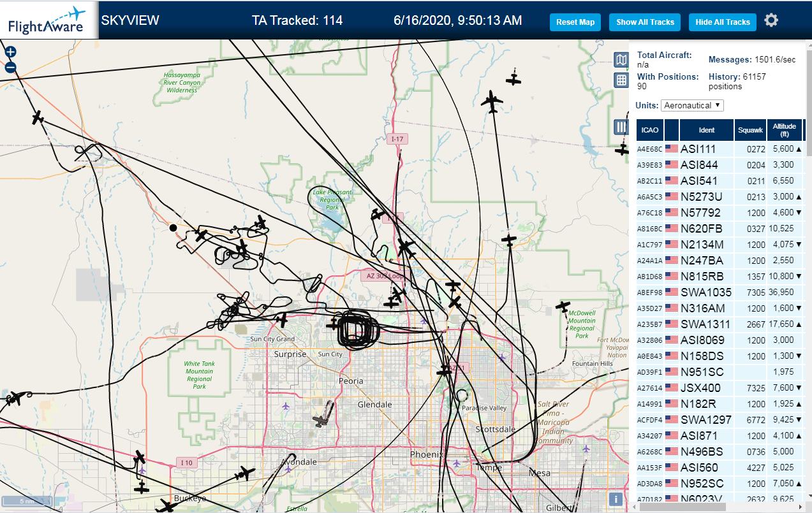Select the N158DS aircraft row
812x513 pixels.
click(x=721, y=356)
